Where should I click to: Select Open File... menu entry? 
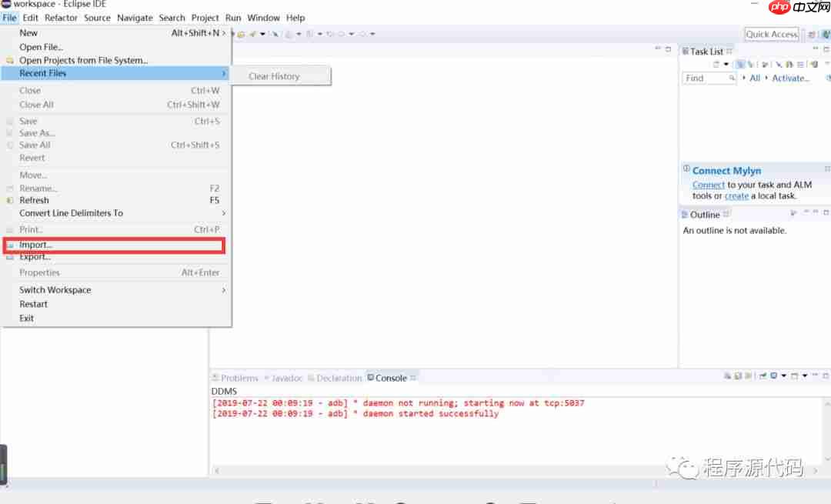115,47
